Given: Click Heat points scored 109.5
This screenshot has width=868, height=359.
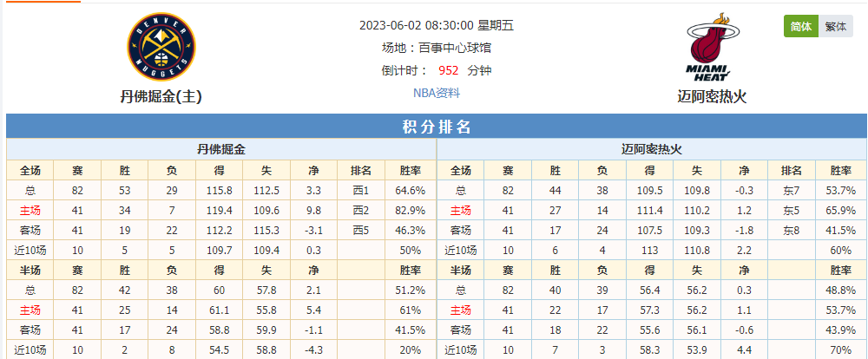Looking at the screenshot, I should click(x=650, y=191).
